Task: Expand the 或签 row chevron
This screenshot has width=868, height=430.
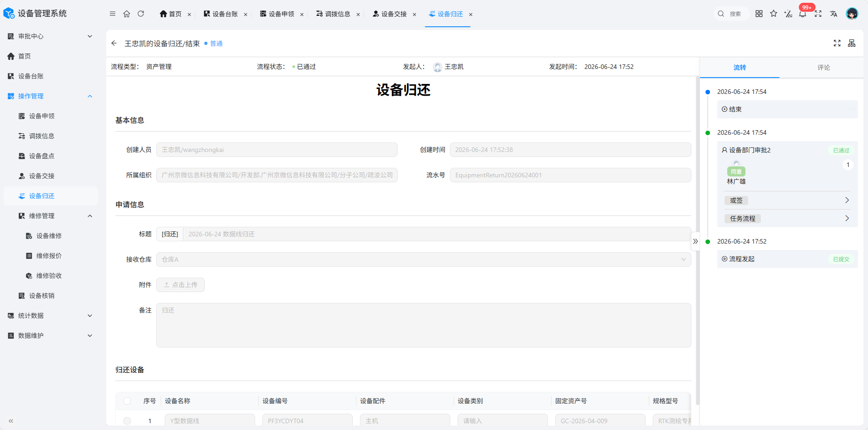Action: [x=847, y=200]
